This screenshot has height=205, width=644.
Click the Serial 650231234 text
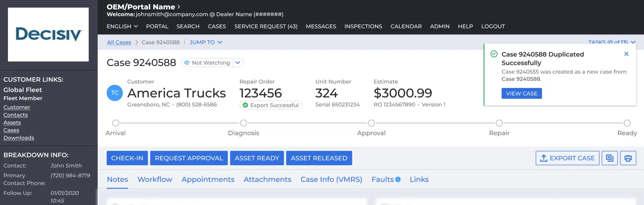click(x=338, y=104)
